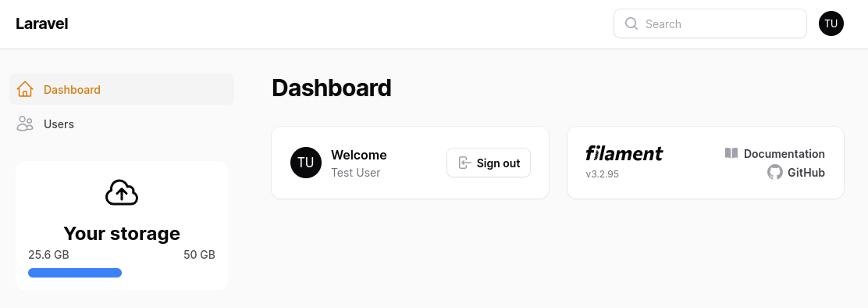Open Dashboard in the sidebar
Viewport: 868px width, 308px height.
click(122, 89)
